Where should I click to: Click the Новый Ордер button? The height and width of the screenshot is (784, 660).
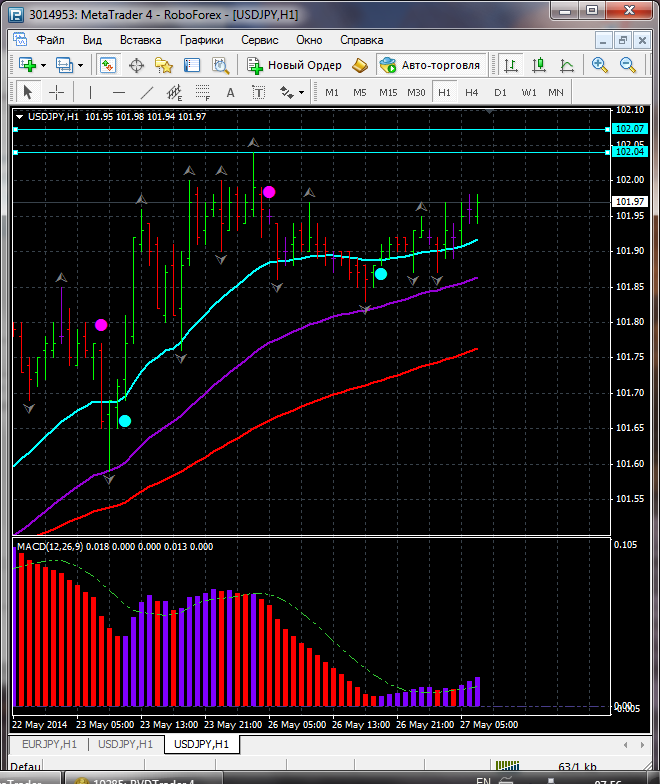coord(294,65)
